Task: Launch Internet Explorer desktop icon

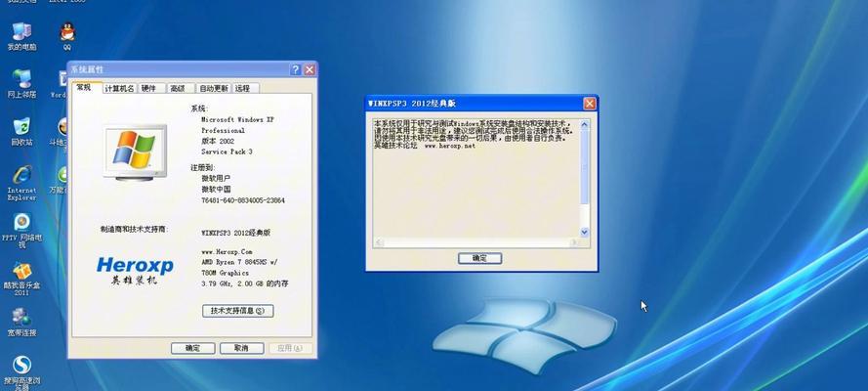Action: (x=21, y=183)
